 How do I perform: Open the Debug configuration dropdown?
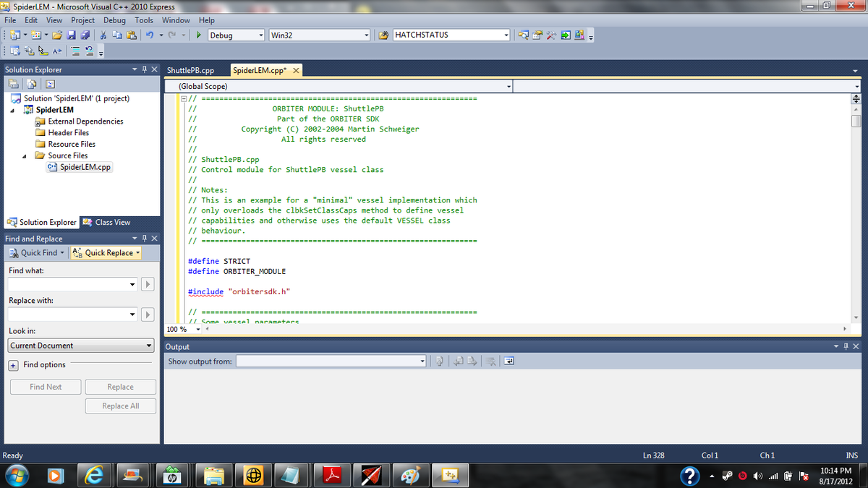[261, 35]
